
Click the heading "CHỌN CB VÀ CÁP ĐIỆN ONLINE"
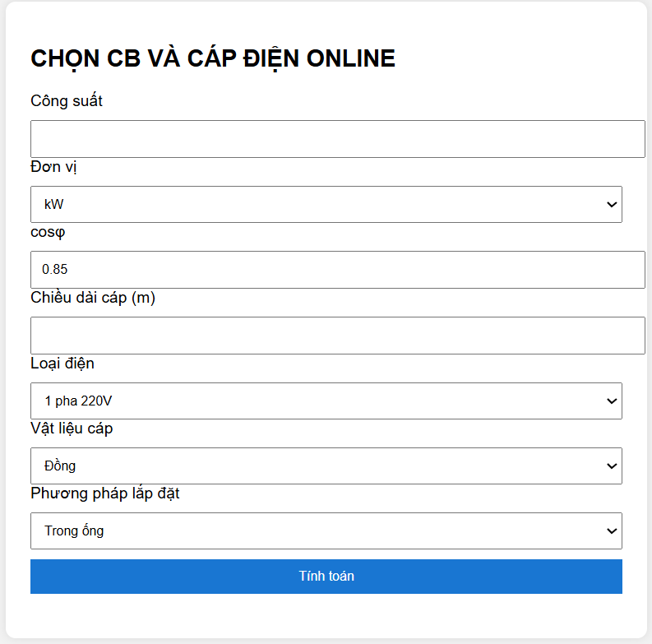(x=213, y=58)
